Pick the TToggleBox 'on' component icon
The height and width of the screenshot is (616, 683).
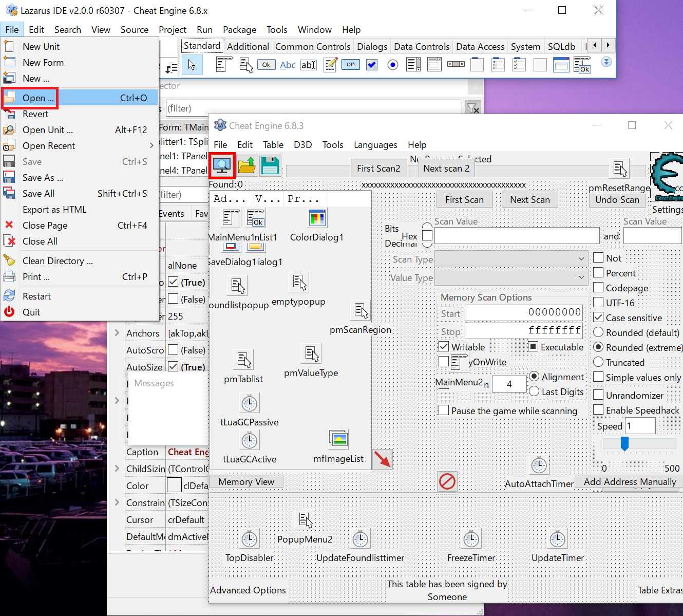(351, 64)
